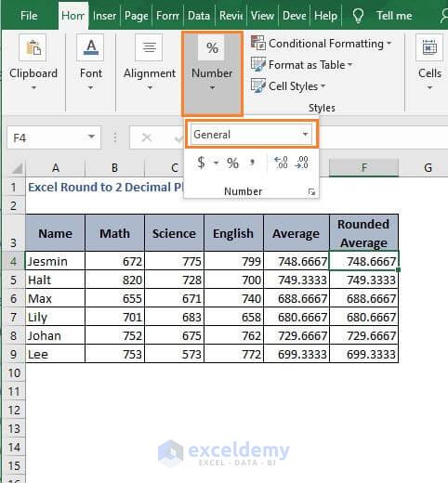The width and height of the screenshot is (448, 483).
Task: Click Lee's Science score 573
Action: (x=174, y=354)
